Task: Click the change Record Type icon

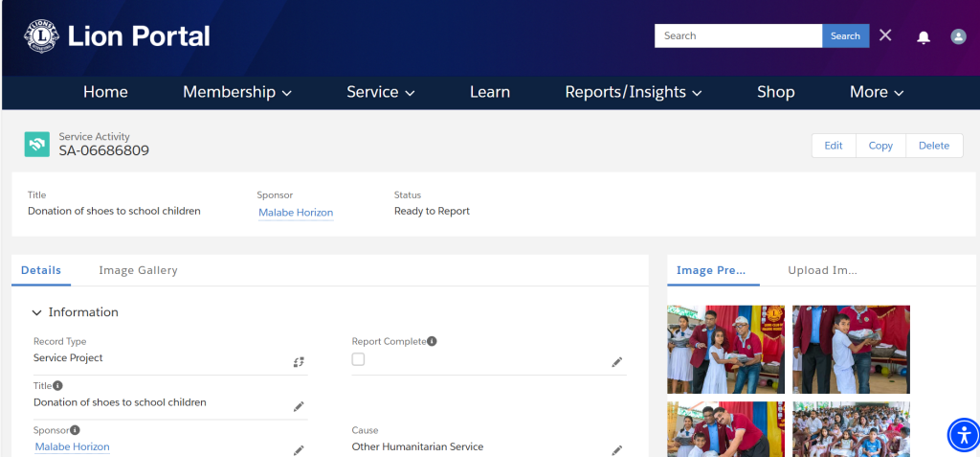Action: [299, 362]
